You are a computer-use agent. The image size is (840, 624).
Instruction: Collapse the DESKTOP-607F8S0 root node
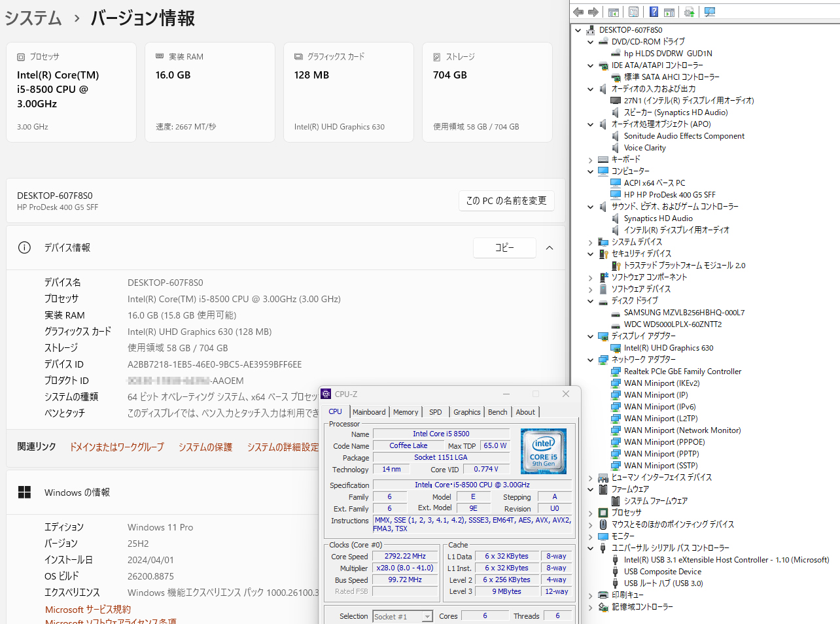[x=578, y=30]
